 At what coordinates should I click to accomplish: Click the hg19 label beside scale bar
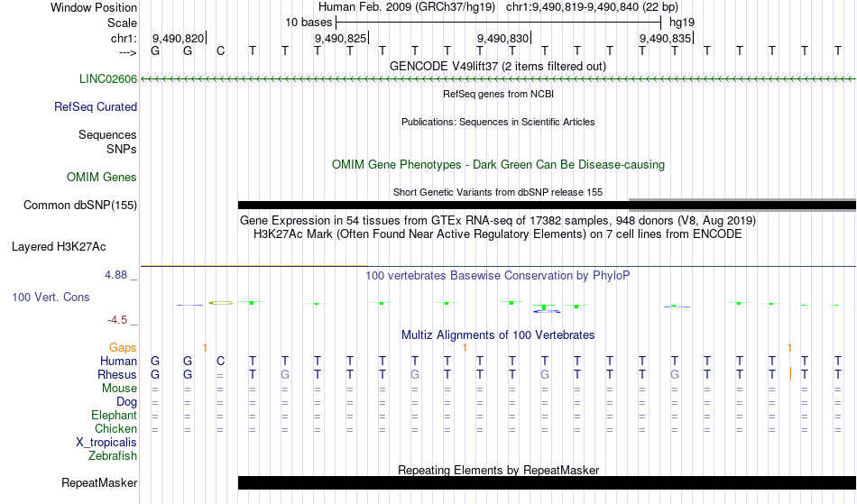coord(682,23)
